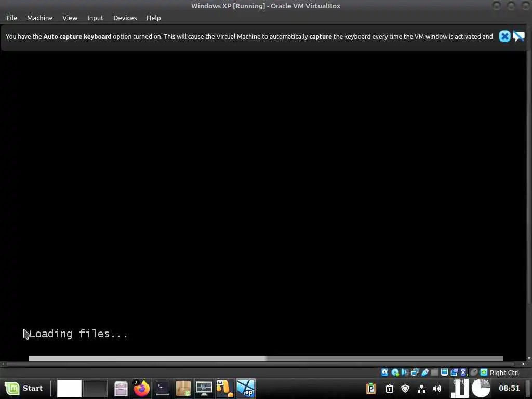Click the MEM usage pie applet
This screenshot has width=532, height=399.
481,388
